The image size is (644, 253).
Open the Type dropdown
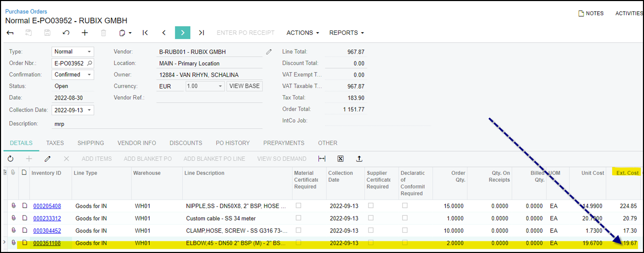(x=89, y=52)
